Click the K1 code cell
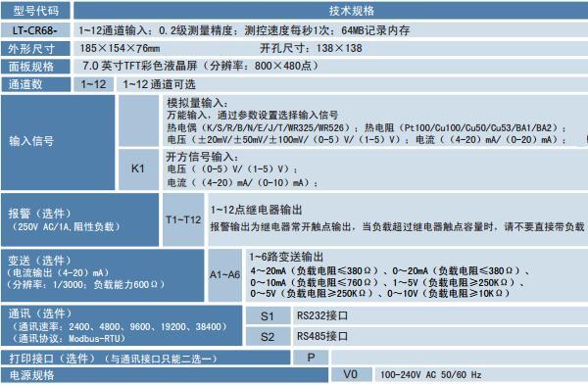 coord(138,169)
